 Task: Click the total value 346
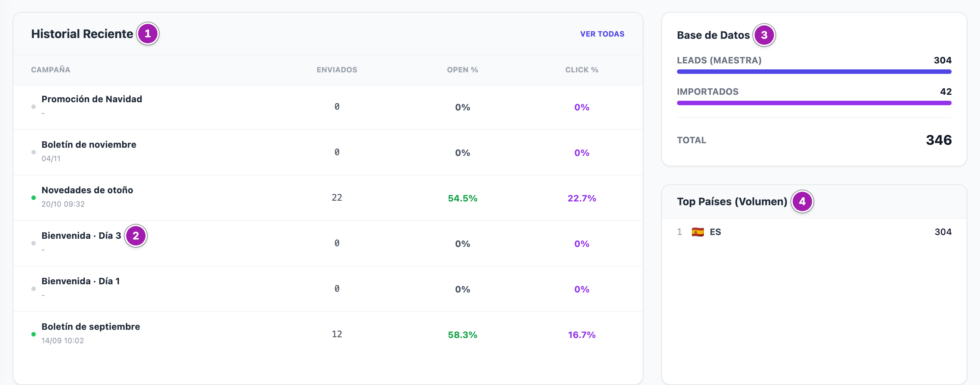point(939,140)
